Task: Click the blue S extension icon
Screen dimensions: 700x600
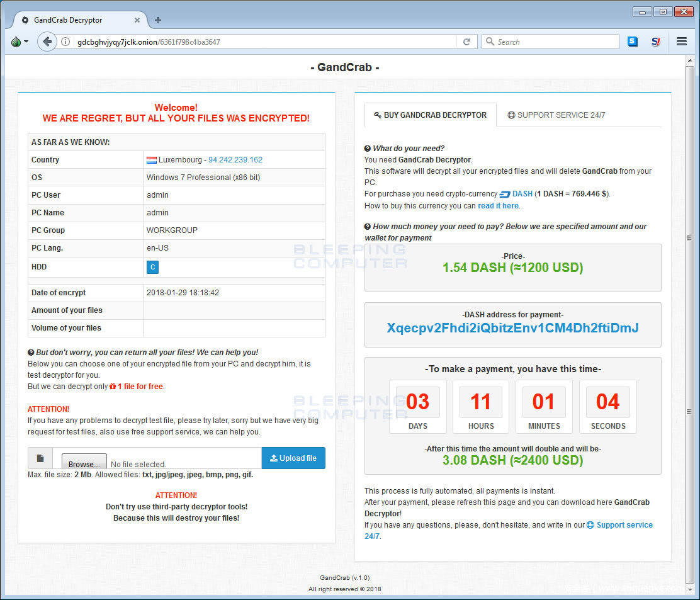Action: (633, 42)
